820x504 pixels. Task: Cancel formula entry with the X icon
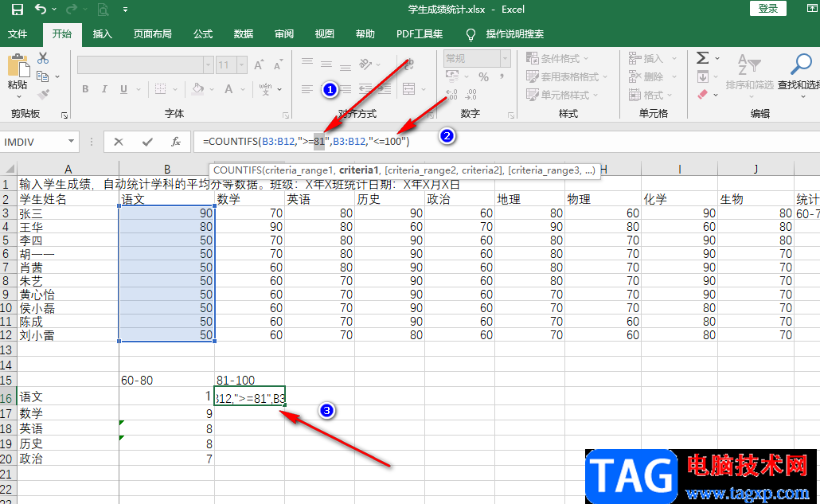(x=119, y=142)
